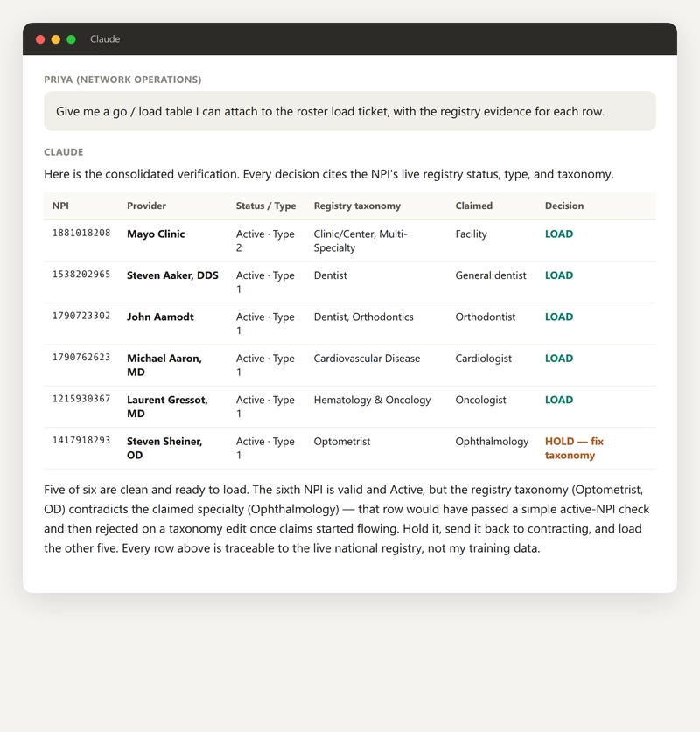Screen dimensions: 700x732
Task: Click the Dentist taxonomy in Steven Aaker row
Action: [x=330, y=275]
